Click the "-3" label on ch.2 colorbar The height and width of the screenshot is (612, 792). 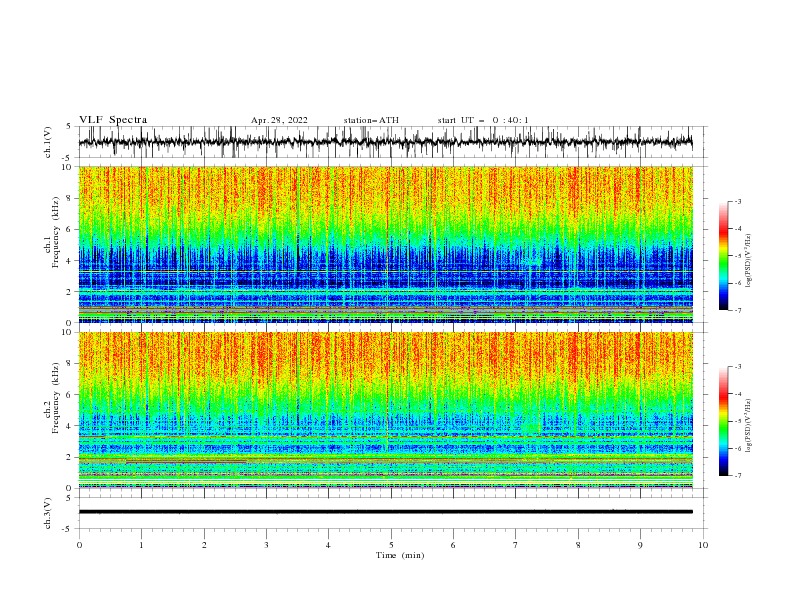click(737, 367)
